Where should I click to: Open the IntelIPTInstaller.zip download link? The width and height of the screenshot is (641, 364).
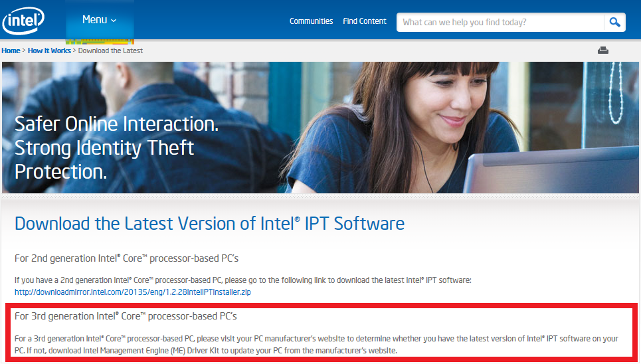pos(132,292)
